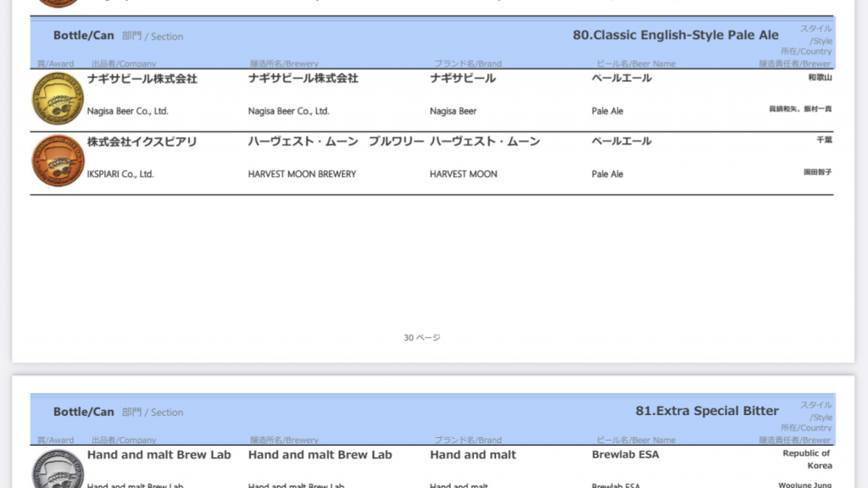This screenshot has height=488, width=868.
Task: Click '出品者/Company' column header in section 80
Action: 124,64
